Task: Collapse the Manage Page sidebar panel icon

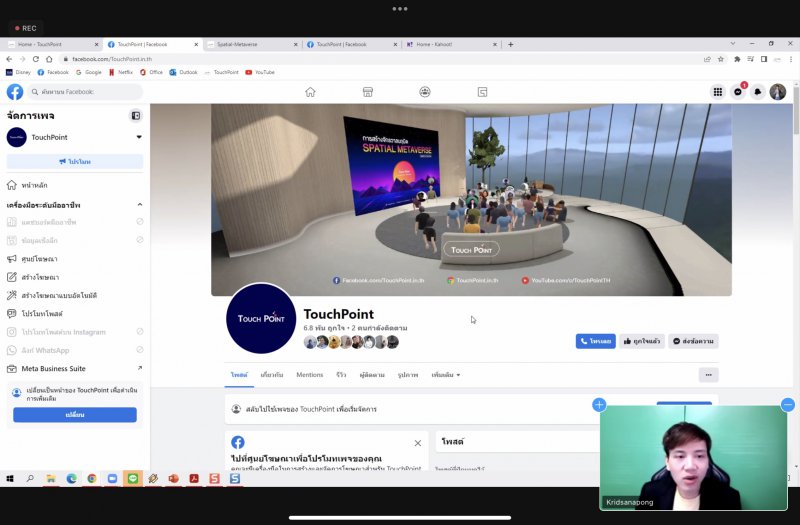Action: pos(136,116)
